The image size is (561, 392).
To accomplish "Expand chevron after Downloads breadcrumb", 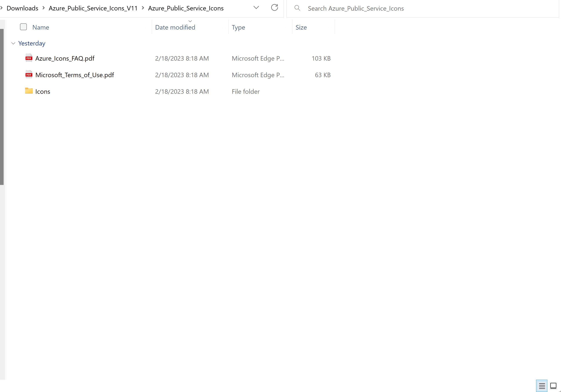I will point(43,8).
